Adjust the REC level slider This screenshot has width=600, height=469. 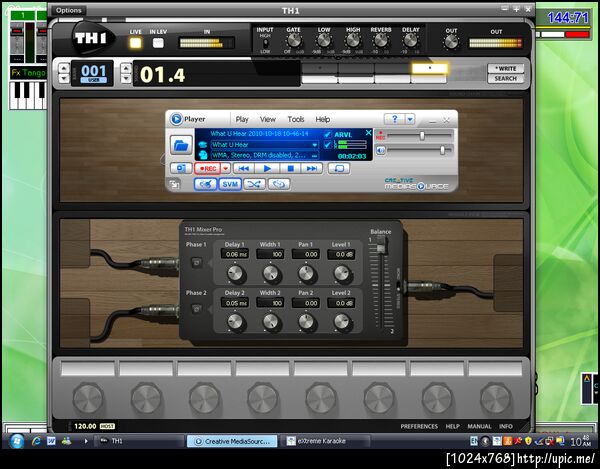pos(422,136)
